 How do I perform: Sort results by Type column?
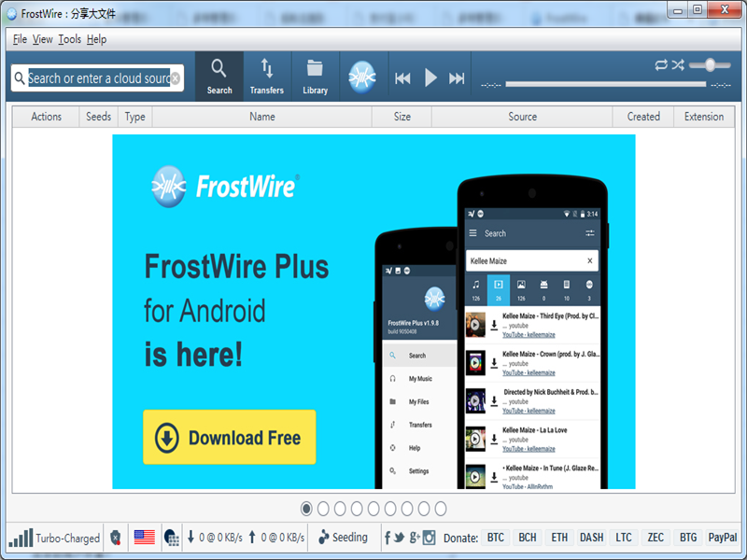(x=134, y=117)
